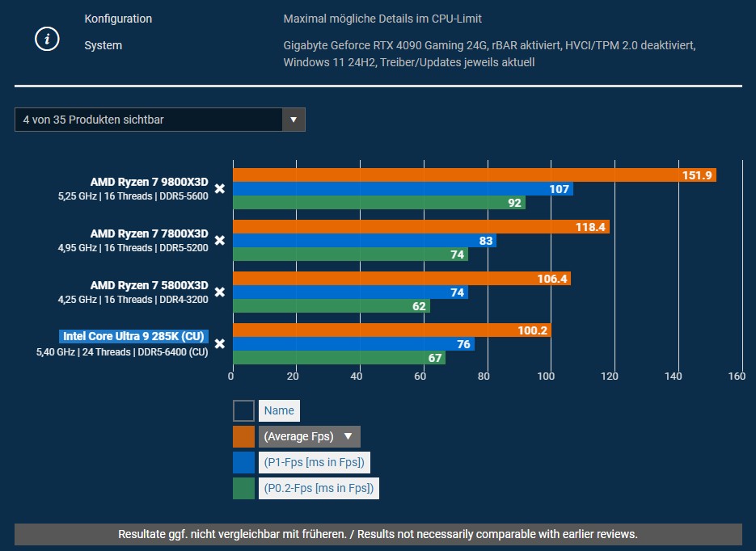Image resolution: width=756 pixels, height=551 pixels.
Task: Click '4,95 GHz | 16 Threads | DDR5-5200' spec text
Action: [133, 247]
